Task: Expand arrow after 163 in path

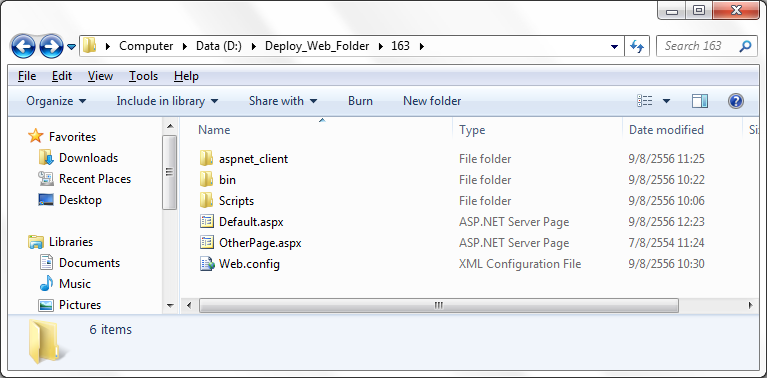Action: coord(422,46)
